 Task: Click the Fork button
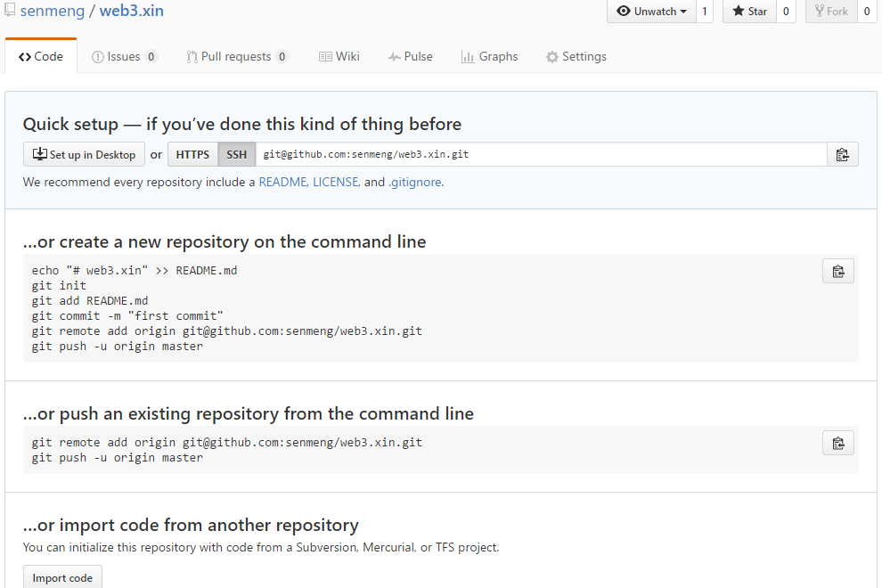tap(831, 12)
